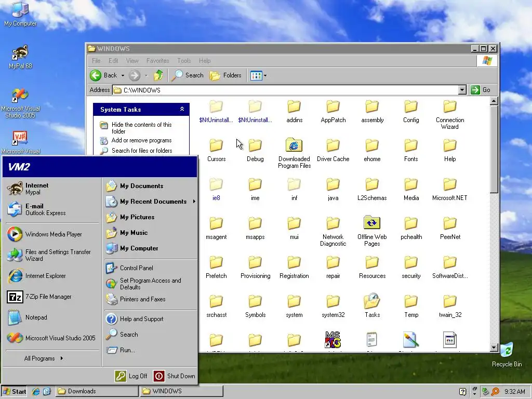Select Downloaded Program Files folder
The image size is (532, 399).
(x=294, y=153)
